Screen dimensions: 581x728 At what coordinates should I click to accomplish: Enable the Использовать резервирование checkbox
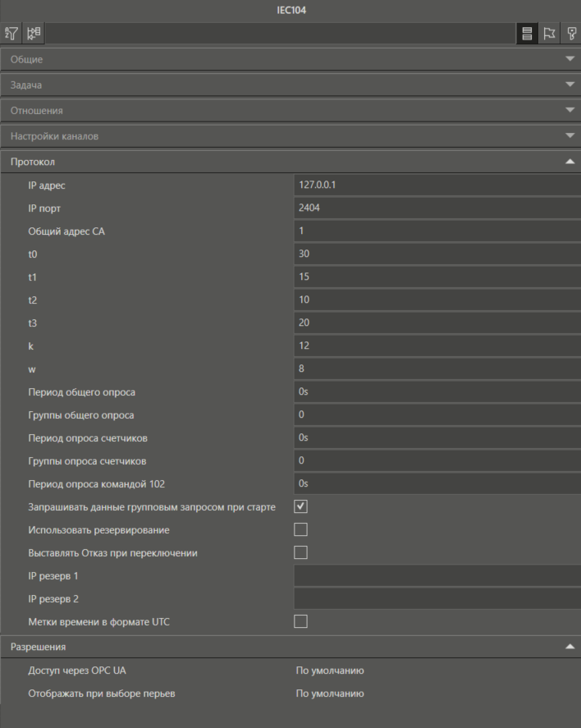300,529
